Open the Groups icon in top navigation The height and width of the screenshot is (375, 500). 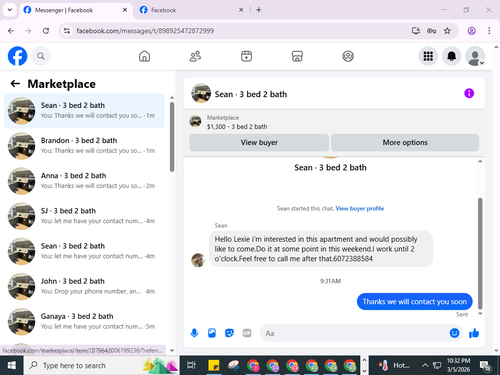[x=348, y=56]
